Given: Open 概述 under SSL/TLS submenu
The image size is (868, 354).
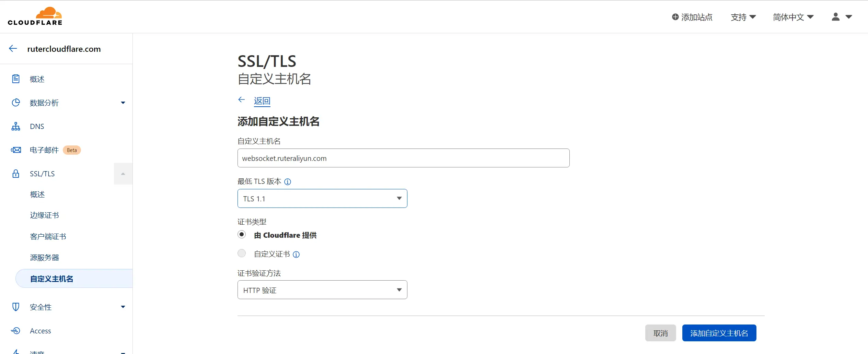Looking at the screenshot, I should pyautogui.click(x=37, y=194).
